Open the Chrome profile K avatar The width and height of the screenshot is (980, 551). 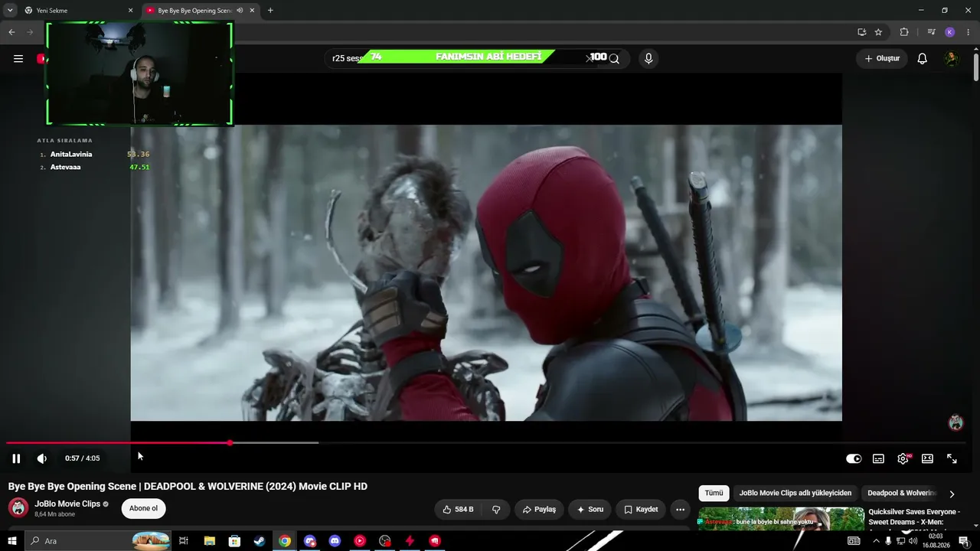tap(949, 32)
